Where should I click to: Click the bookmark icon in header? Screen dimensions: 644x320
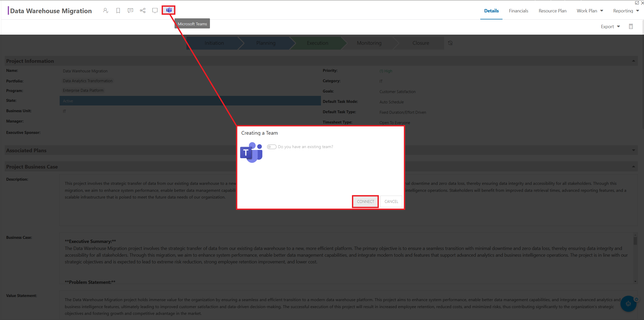(118, 11)
